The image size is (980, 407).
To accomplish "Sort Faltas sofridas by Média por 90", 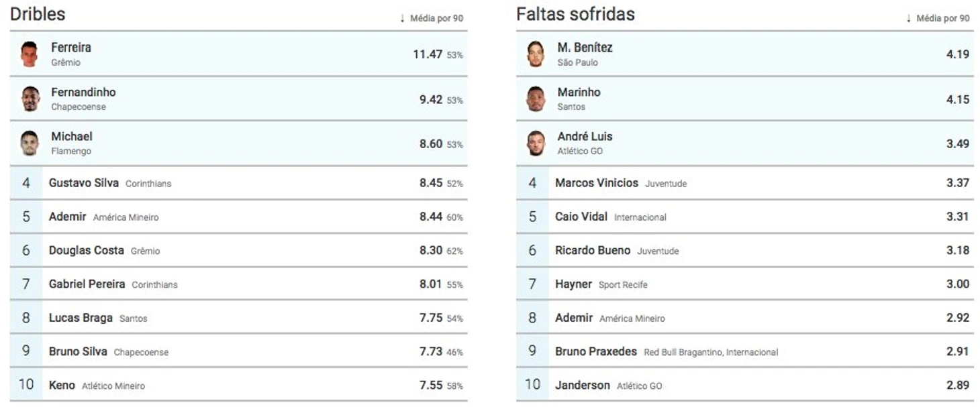I will click(x=938, y=18).
